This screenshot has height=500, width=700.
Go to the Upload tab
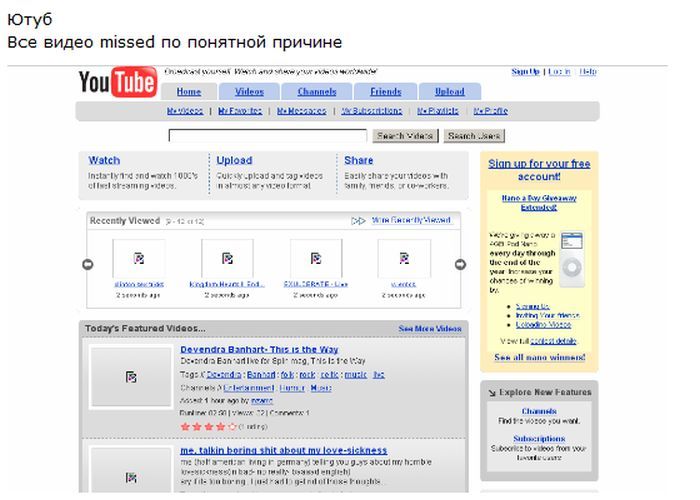coord(449,92)
